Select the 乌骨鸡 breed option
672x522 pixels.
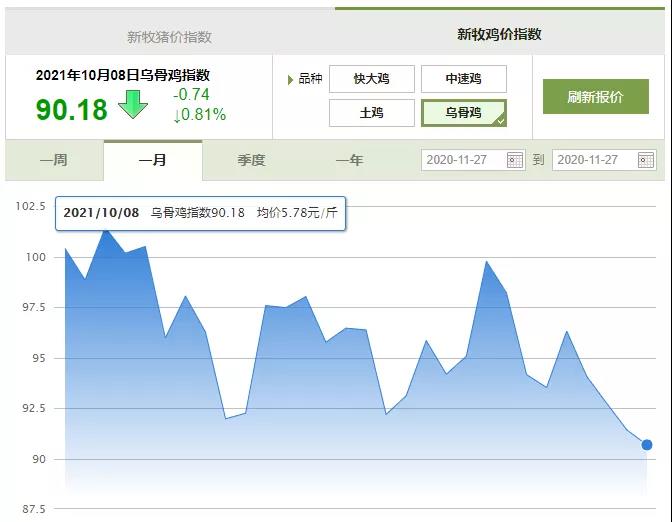[x=463, y=113]
